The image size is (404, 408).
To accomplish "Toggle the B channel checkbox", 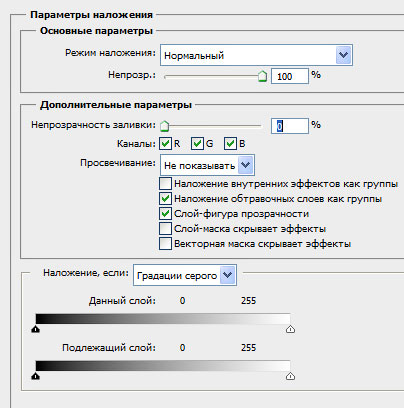I will [x=230, y=144].
